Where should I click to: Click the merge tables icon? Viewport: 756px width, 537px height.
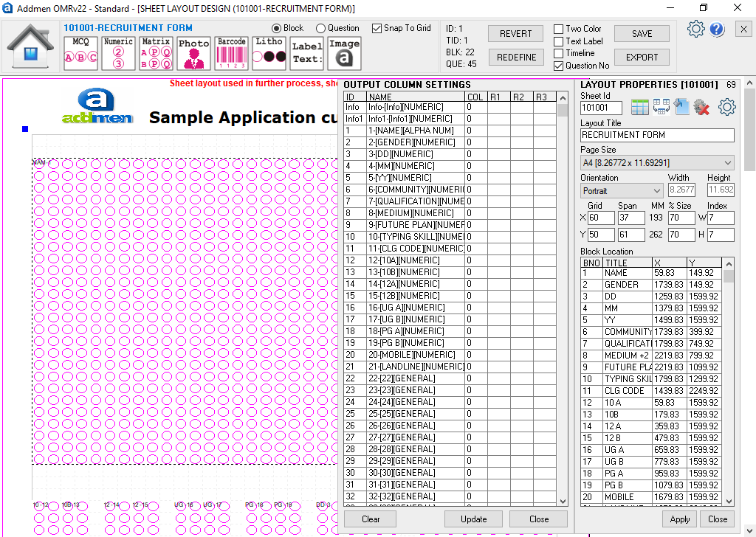tap(661, 107)
